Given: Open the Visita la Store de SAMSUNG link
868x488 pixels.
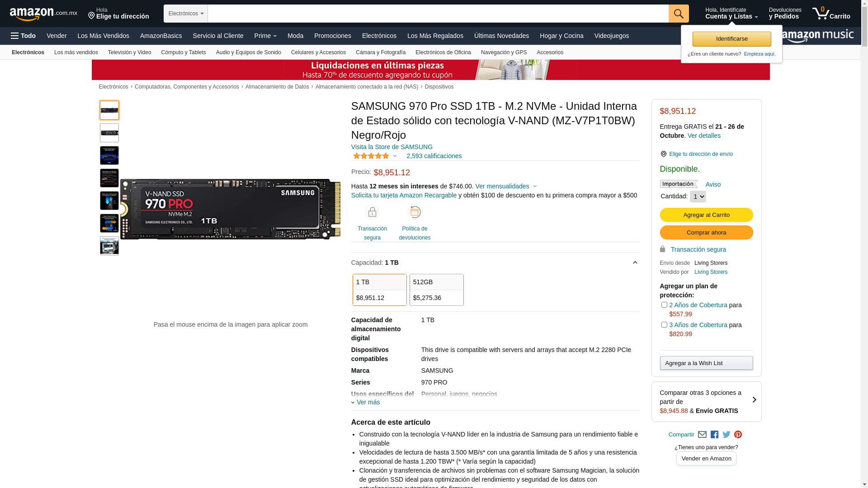Looking at the screenshot, I should point(392,147).
